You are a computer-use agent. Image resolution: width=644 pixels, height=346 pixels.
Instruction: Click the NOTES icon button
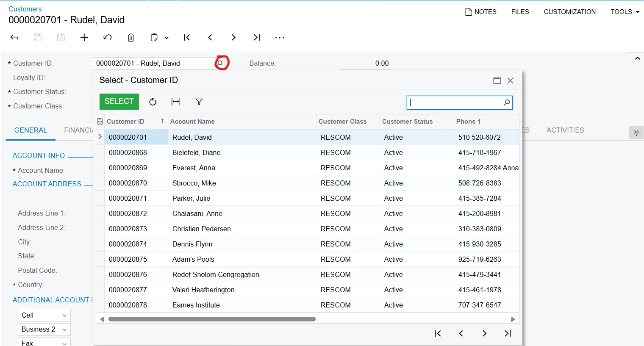click(481, 12)
